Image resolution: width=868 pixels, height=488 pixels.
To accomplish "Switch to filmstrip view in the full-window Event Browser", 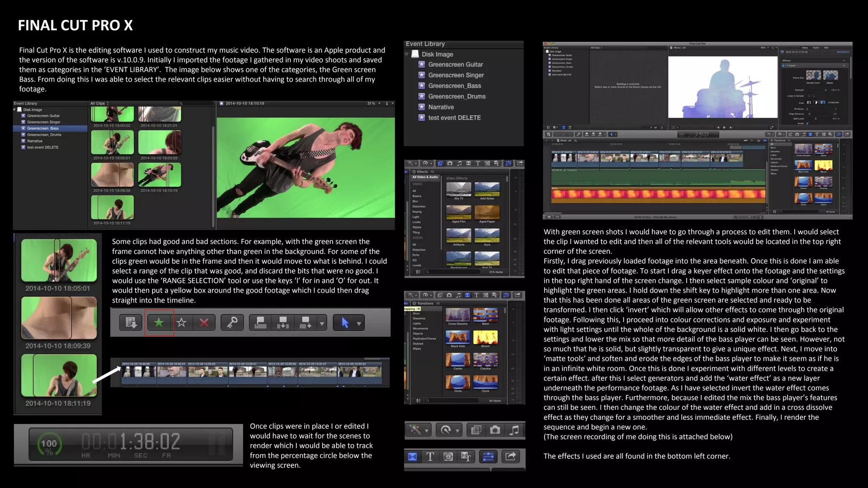I will click(564, 128).
